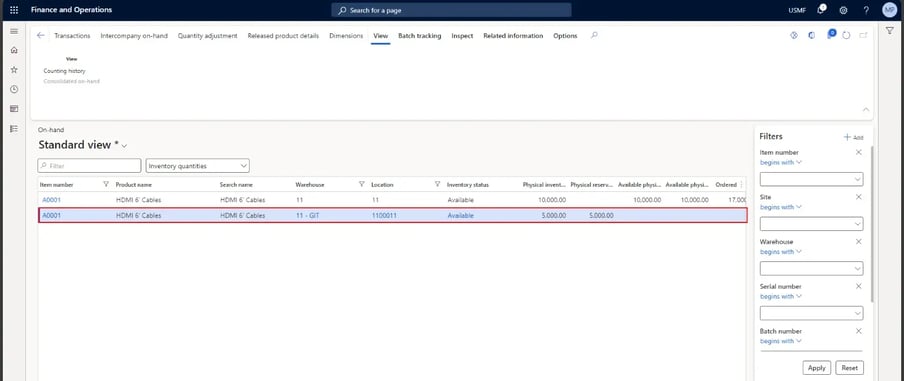Remove the Batch number filter with X
The width and height of the screenshot is (904, 381).
point(858,331)
